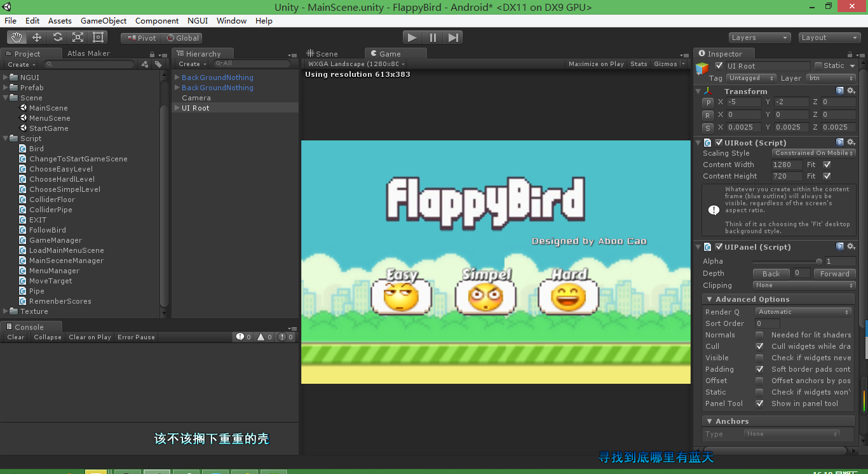868x474 pixels.
Task: Toggle Pivot handle position
Action: 142,38
